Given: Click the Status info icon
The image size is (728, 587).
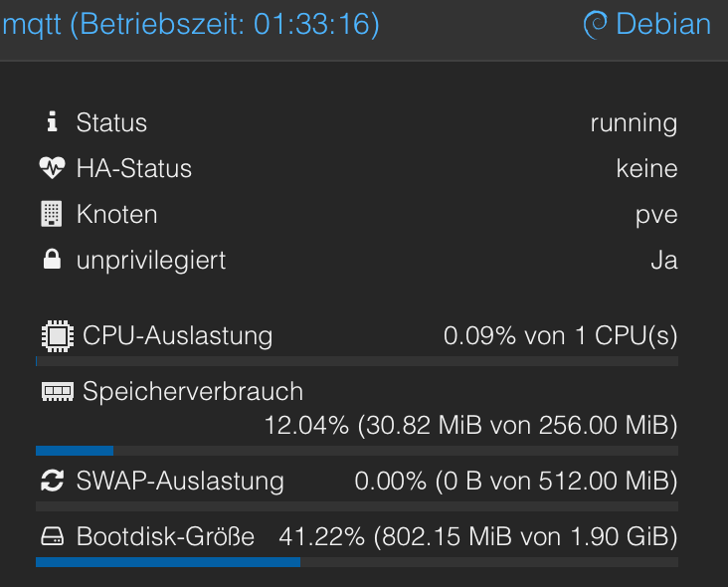Looking at the screenshot, I should point(53,121).
